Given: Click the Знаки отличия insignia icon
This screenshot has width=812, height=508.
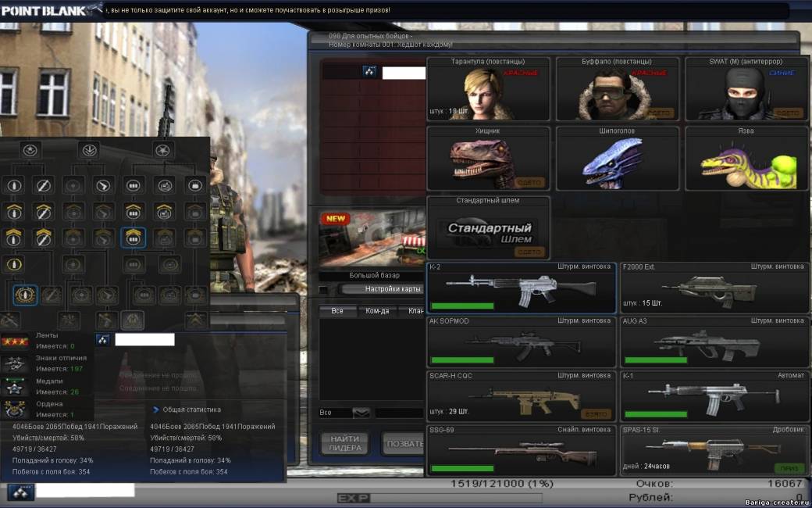Looking at the screenshot, I should [x=15, y=364].
